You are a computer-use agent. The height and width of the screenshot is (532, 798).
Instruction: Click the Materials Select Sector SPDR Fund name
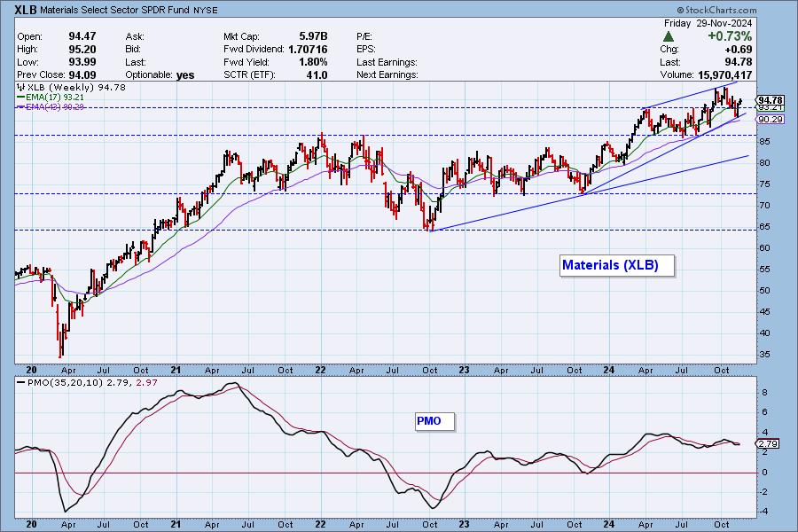[115, 10]
